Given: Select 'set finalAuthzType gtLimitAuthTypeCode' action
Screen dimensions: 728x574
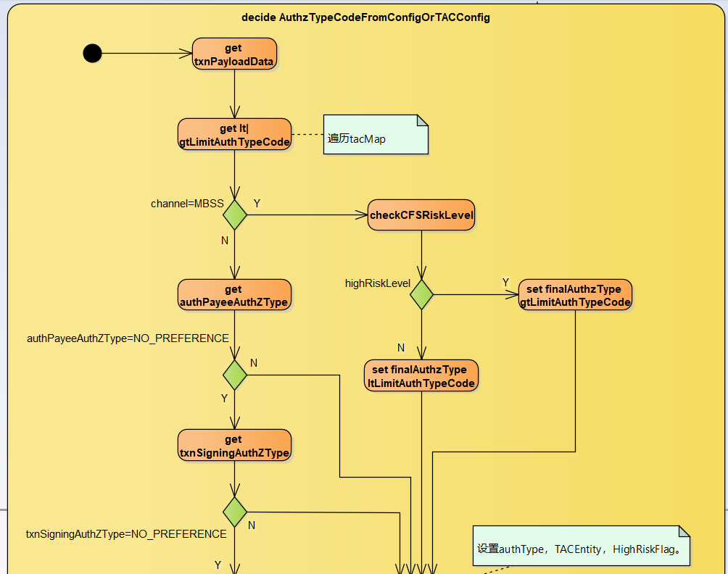Looking at the screenshot, I should pyautogui.click(x=575, y=296).
